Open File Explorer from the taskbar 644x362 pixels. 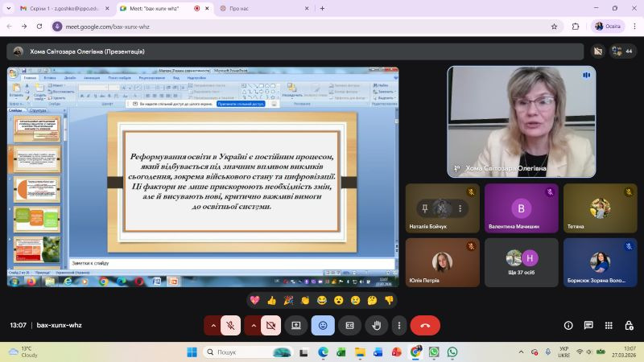360,352
